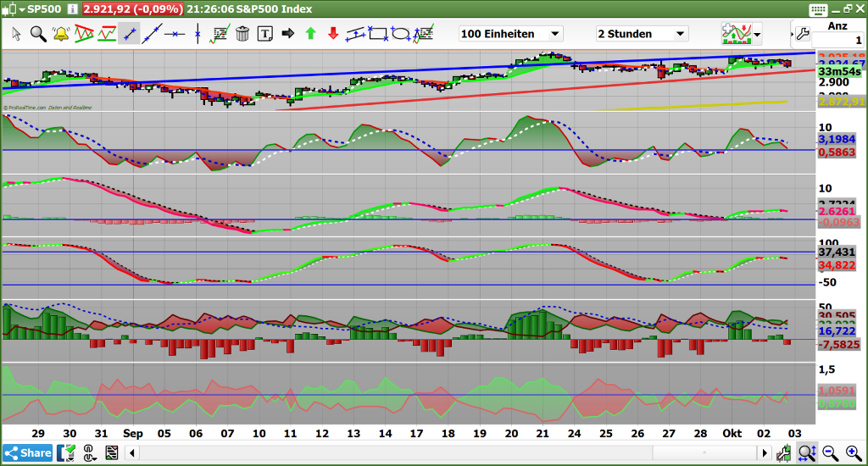Screen dimensions: 868x466
Task: Select the horizontal line tool
Action: pyautogui.click(x=175, y=34)
